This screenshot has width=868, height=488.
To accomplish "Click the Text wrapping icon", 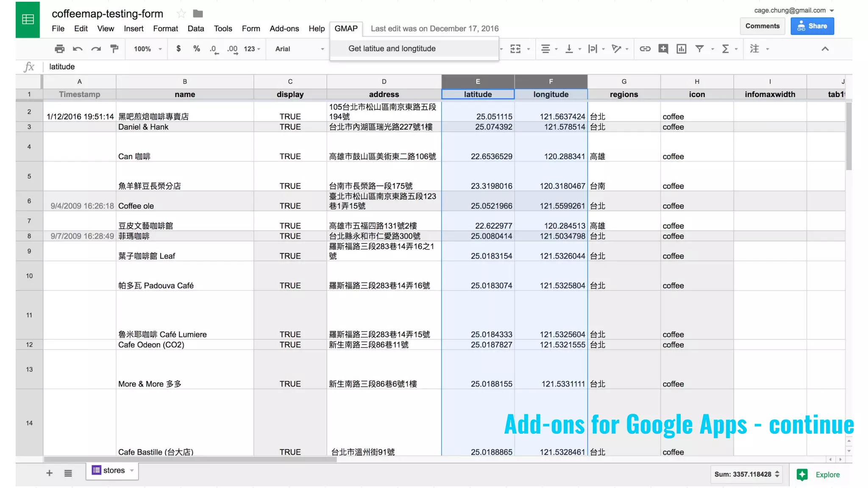I will tap(593, 49).
